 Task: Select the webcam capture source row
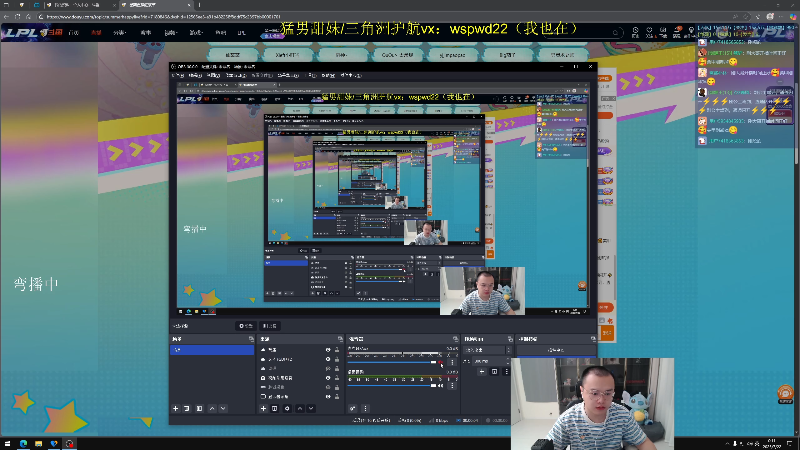click(x=299, y=378)
